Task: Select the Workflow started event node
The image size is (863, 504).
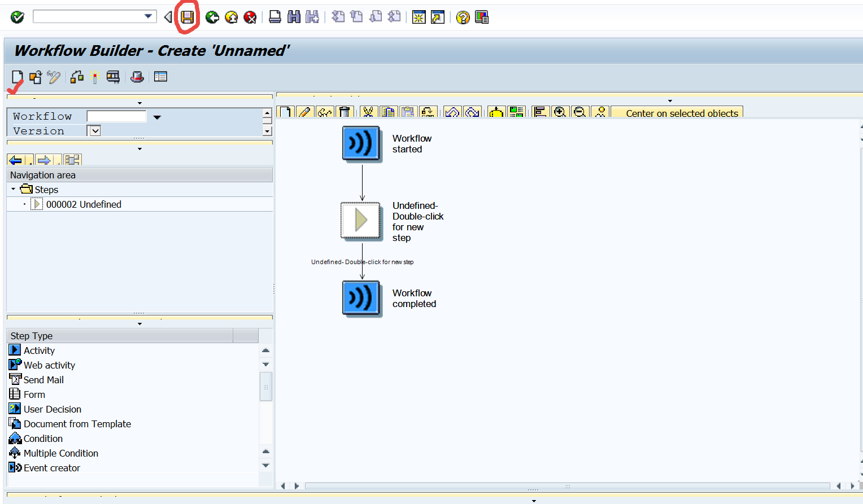Action: click(361, 144)
